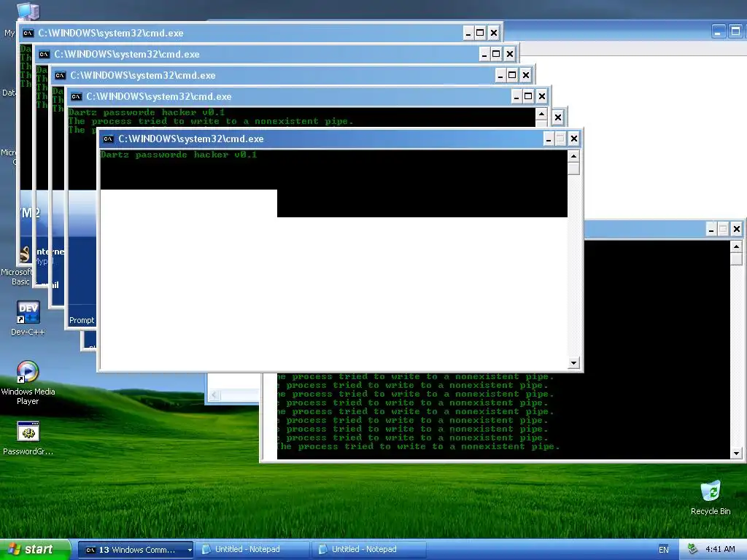The height and width of the screenshot is (560, 747).
Task: Minimize the front cmd.exe window
Action: 549,139
